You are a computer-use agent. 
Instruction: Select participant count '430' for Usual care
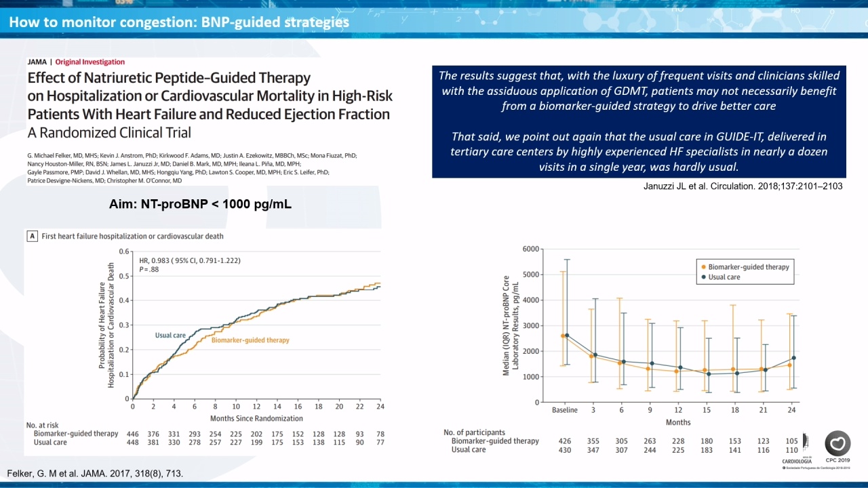(564, 450)
